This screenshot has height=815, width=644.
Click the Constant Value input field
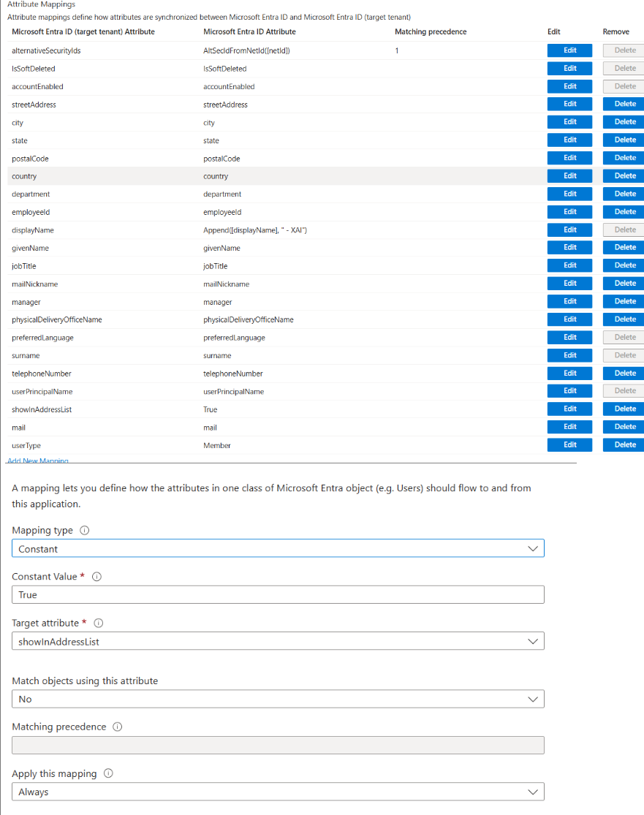tap(278, 594)
